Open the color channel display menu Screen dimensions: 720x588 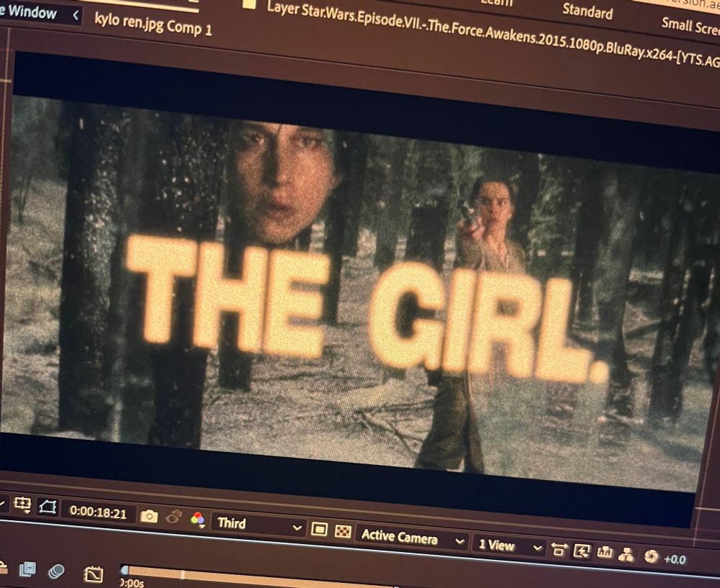point(198,520)
